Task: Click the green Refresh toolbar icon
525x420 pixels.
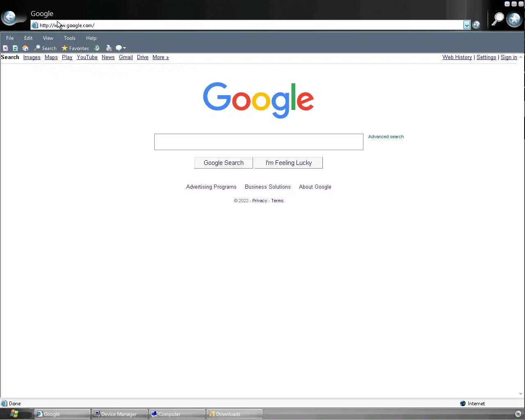Action: tap(15, 48)
